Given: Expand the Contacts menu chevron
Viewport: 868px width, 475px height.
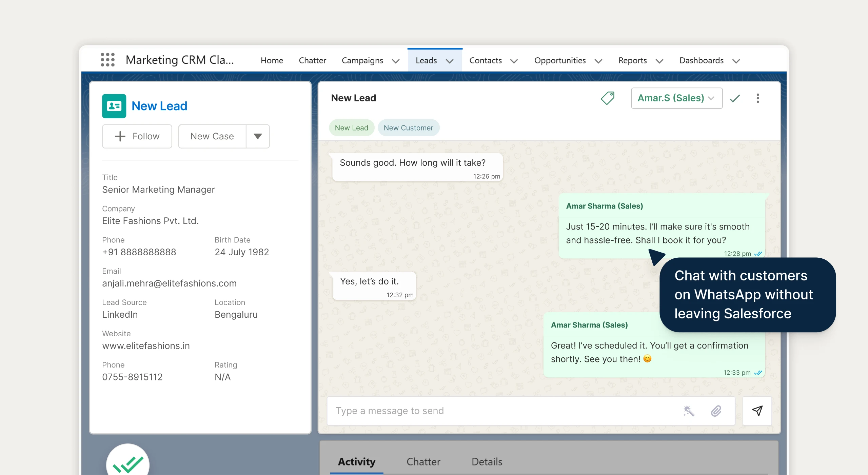Looking at the screenshot, I should coord(514,61).
